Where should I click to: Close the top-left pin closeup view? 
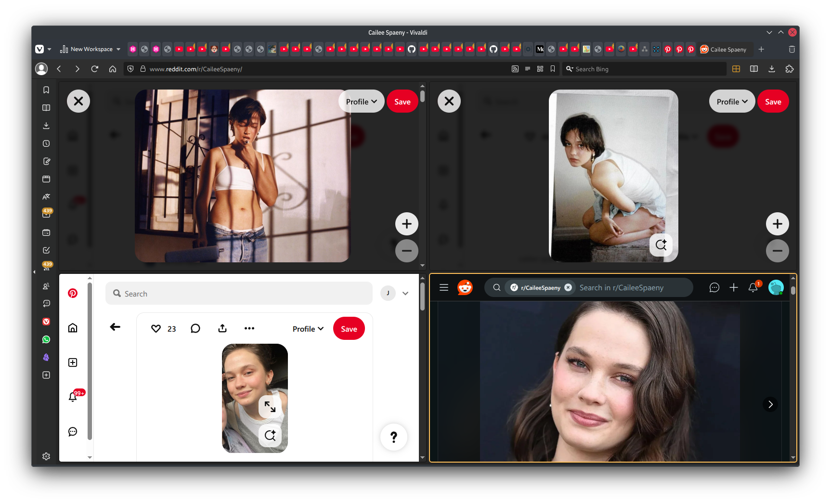click(x=78, y=101)
